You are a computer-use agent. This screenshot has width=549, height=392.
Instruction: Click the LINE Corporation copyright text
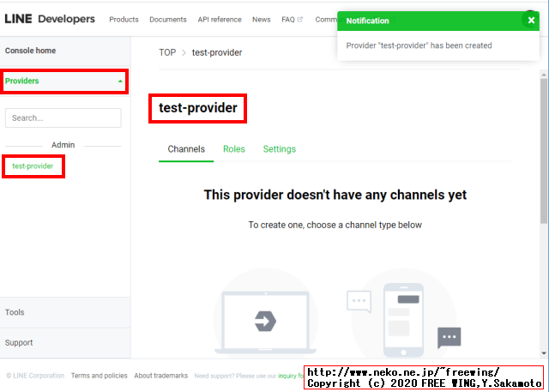click(x=35, y=376)
